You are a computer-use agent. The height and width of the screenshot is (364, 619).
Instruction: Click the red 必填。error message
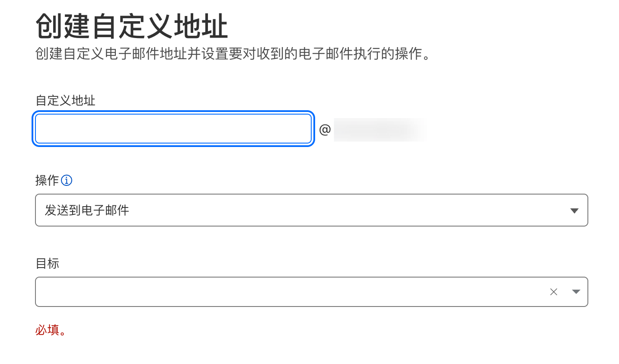(50, 330)
